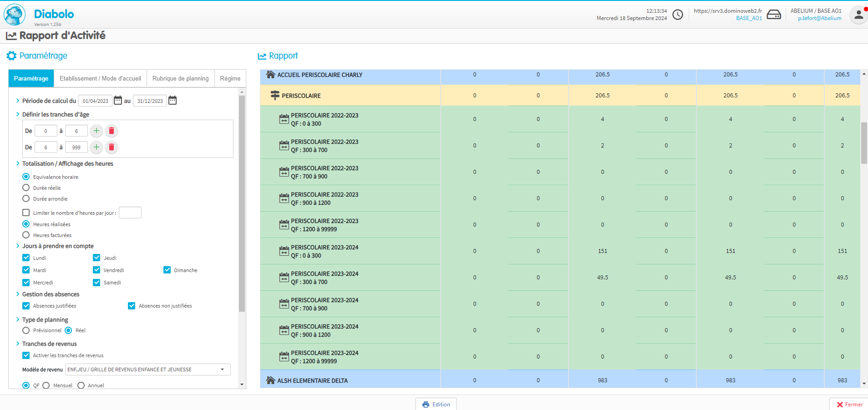
Task: Open the start date calendar picker
Action: tap(118, 101)
